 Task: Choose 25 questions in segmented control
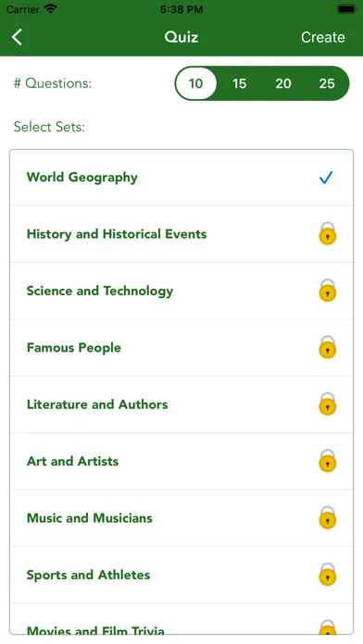(327, 83)
